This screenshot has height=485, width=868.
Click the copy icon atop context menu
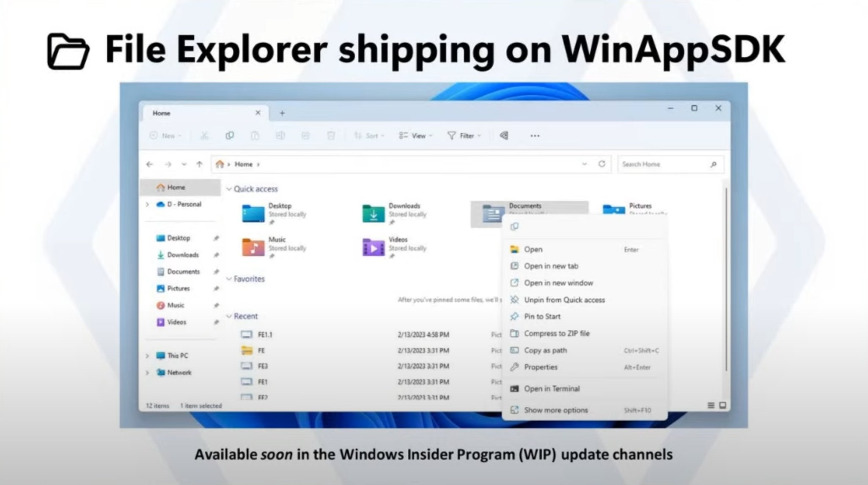(514, 227)
